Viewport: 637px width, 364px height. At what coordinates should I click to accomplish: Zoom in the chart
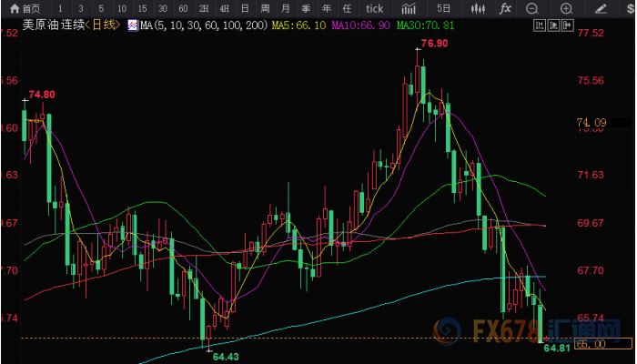[566, 7]
